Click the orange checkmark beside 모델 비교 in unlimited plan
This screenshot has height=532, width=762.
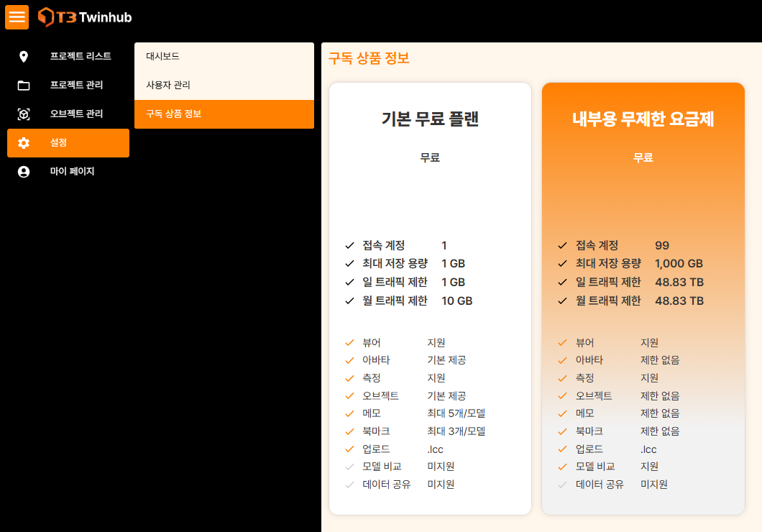(x=562, y=467)
